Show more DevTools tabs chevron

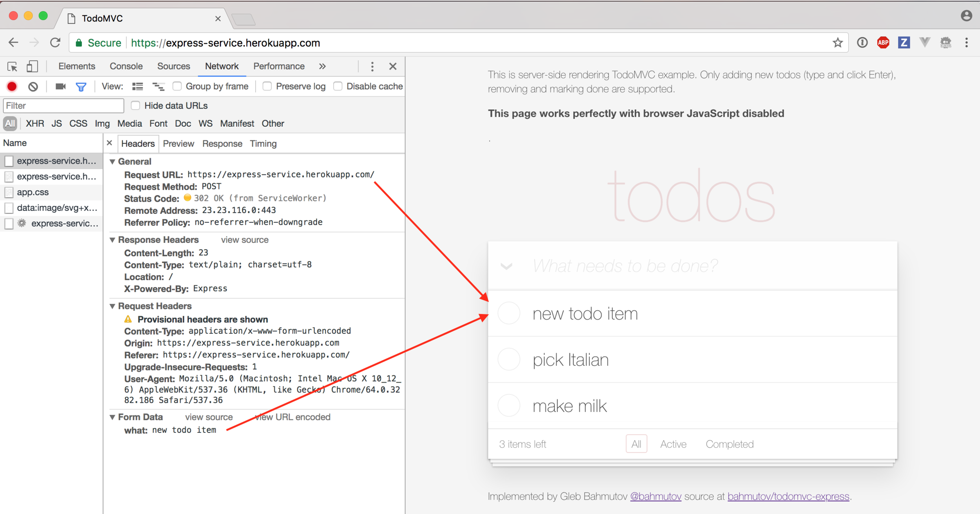coord(322,66)
